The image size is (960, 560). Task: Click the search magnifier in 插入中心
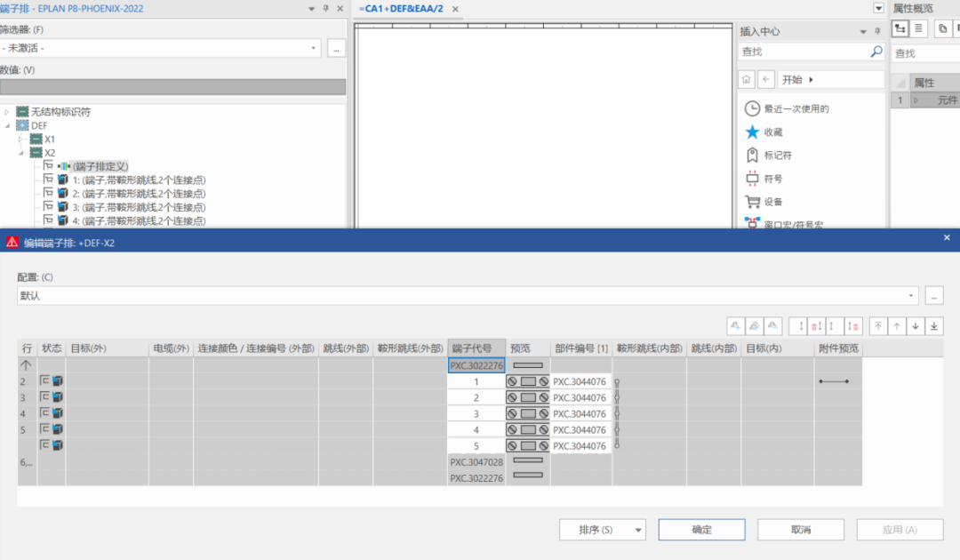[876, 52]
